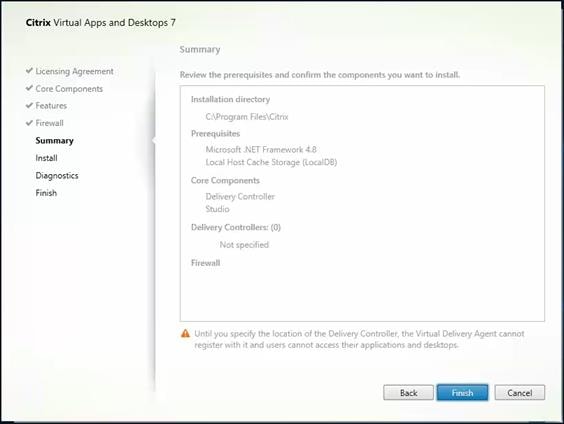Cancel the installation wizard

tap(520, 393)
